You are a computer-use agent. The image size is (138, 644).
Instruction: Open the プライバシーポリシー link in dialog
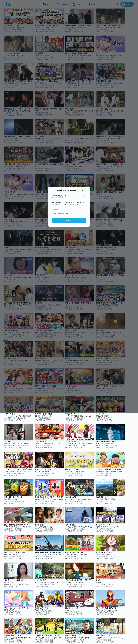tap(60, 213)
